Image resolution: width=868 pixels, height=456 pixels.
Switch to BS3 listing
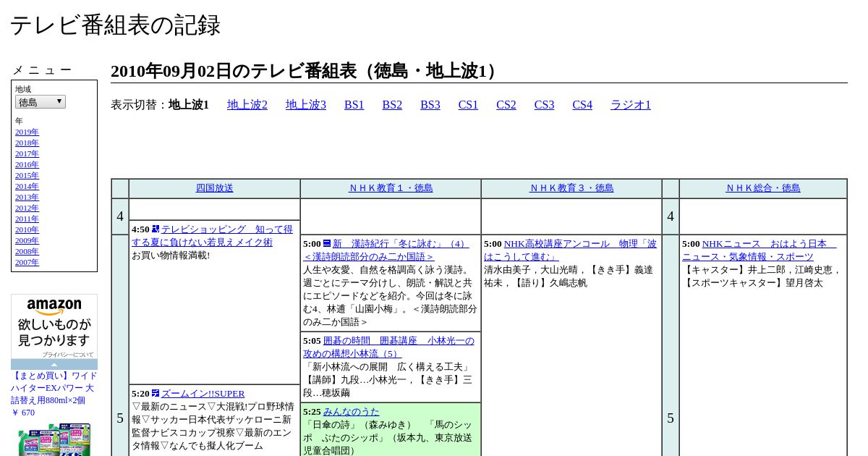(430, 105)
